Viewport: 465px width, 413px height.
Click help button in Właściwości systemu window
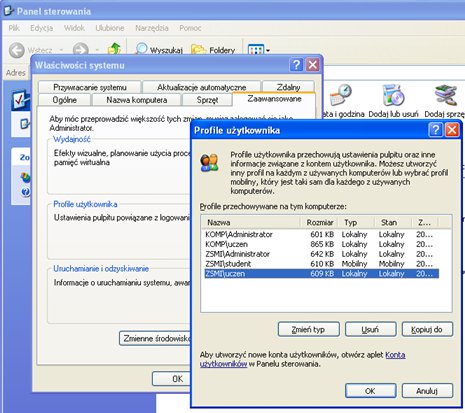click(296, 64)
